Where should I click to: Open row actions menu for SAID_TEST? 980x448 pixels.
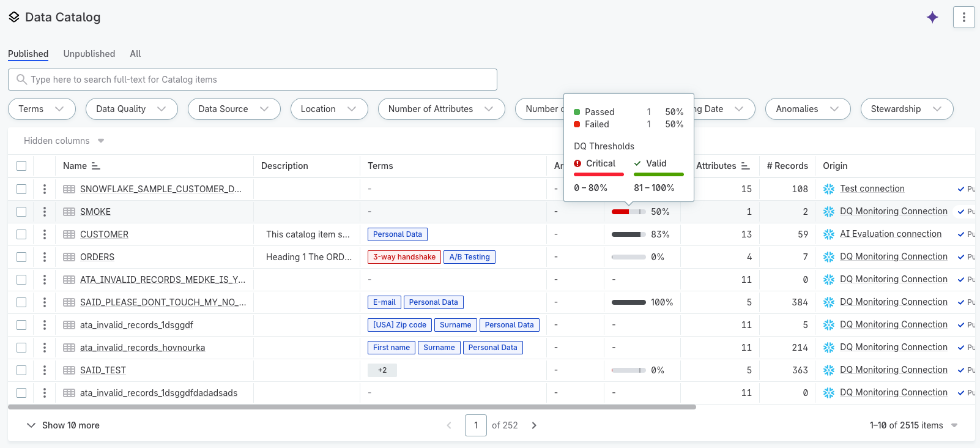[45, 370]
